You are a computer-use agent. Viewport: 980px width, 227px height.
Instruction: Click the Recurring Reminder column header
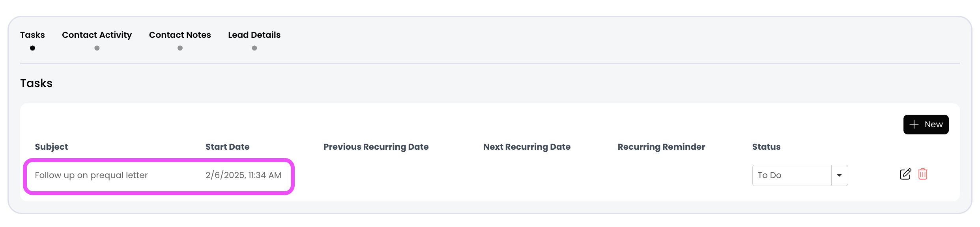tap(661, 147)
